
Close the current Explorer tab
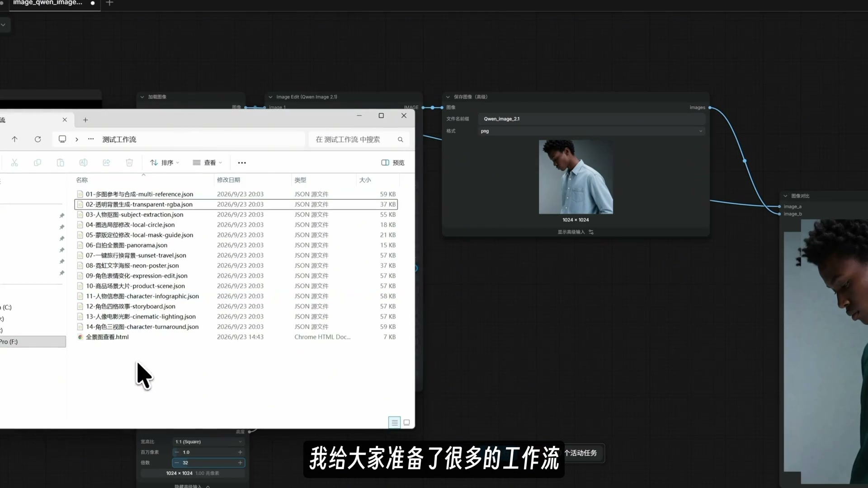pyautogui.click(x=65, y=120)
